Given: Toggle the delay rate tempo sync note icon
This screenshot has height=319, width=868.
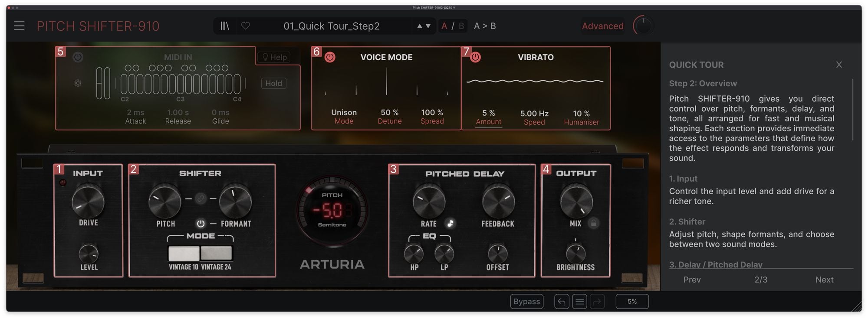Looking at the screenshot, I should click(x=450, y=223).
